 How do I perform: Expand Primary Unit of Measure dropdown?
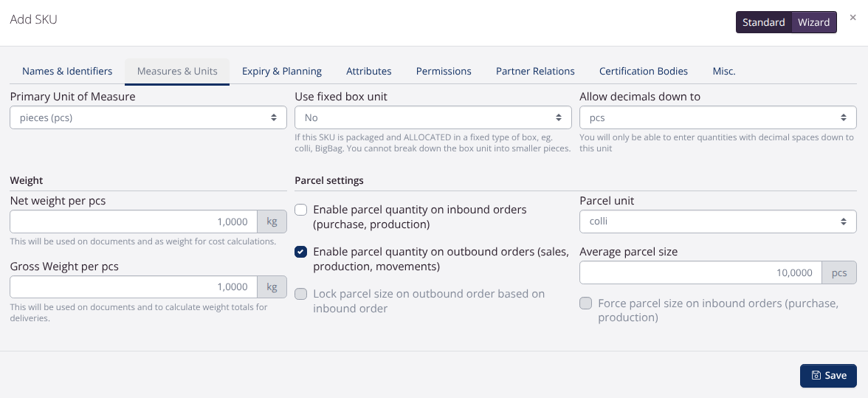point(148,117)
